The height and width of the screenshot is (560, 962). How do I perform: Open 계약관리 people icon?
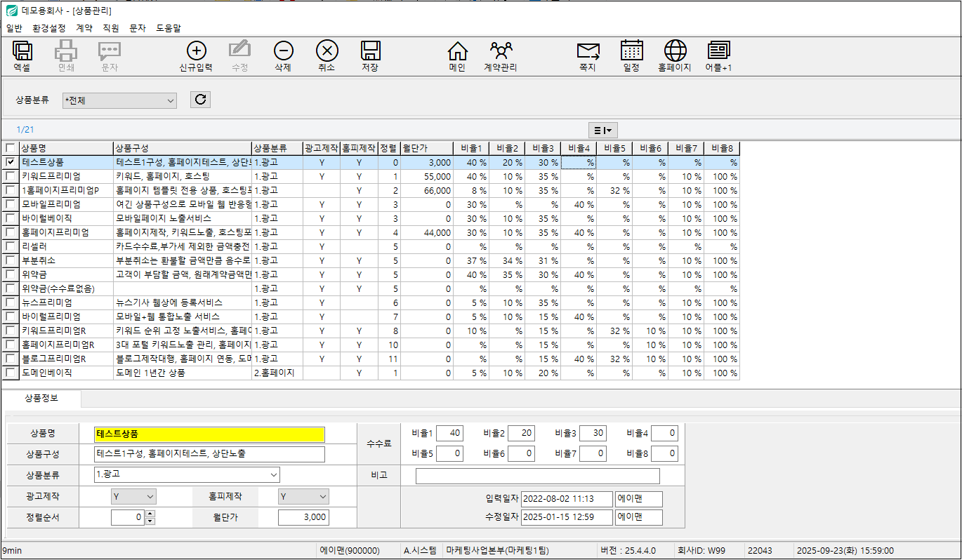coord(501,51)
